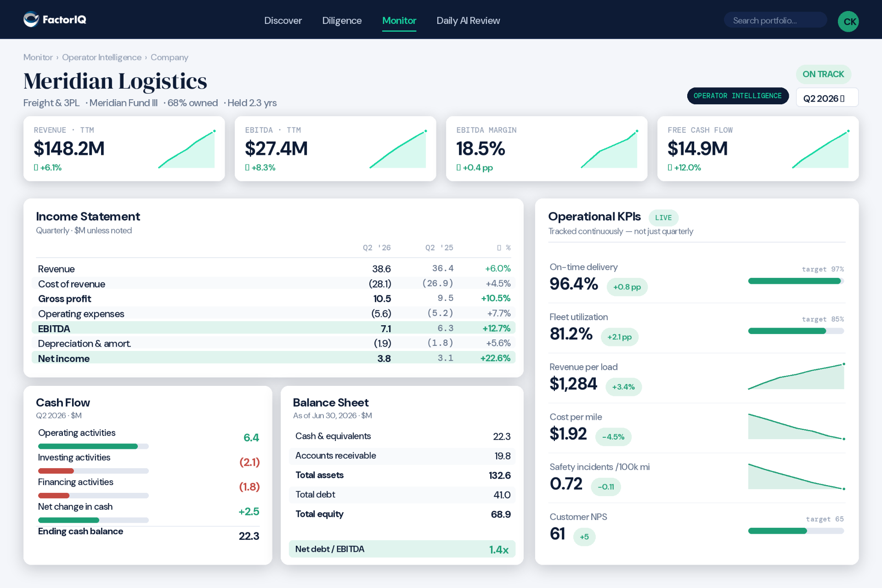Click the +0.8 pp on-time delivery badge

tap(627, 287)
